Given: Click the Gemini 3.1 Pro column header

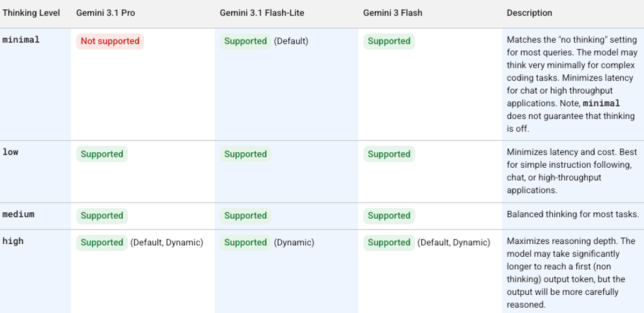Looking at the screenshot, I should [106, 13].
